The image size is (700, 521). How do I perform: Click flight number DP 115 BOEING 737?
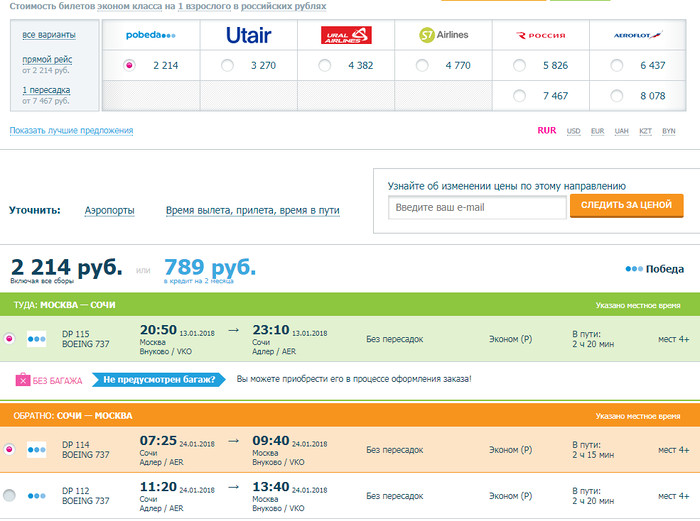(86, 339)
